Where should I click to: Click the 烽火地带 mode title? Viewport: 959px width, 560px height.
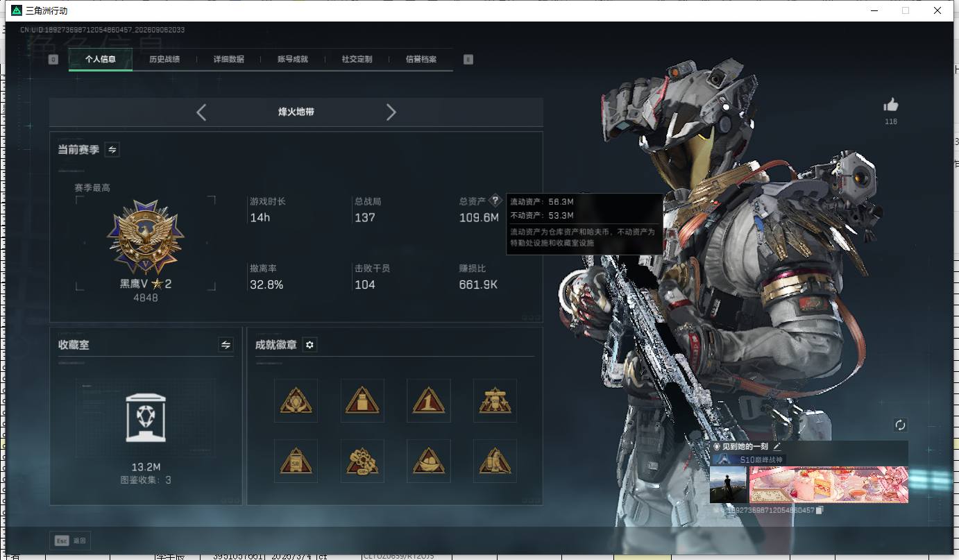(296, 112)
